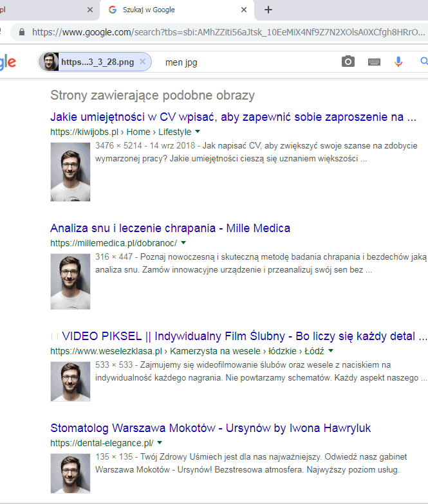Open Stomatolog Warszawa Mokotów result link

click(x=210, y=428)
